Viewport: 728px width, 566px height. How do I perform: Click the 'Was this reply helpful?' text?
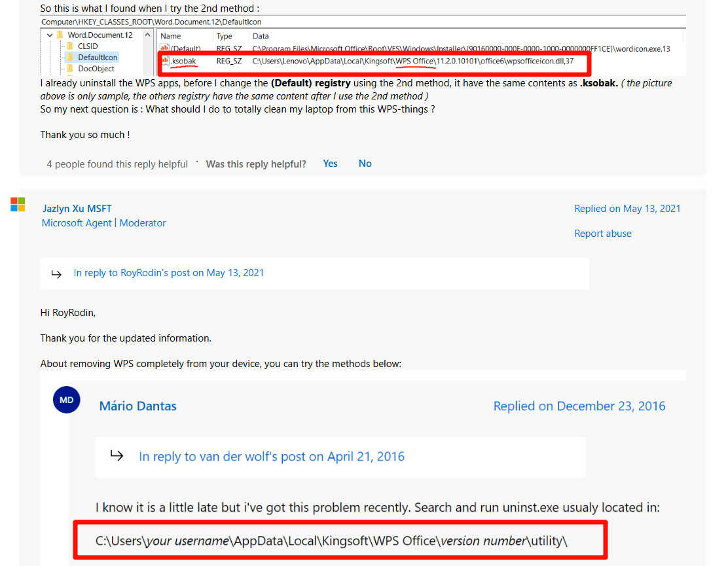tap(256, 164)
